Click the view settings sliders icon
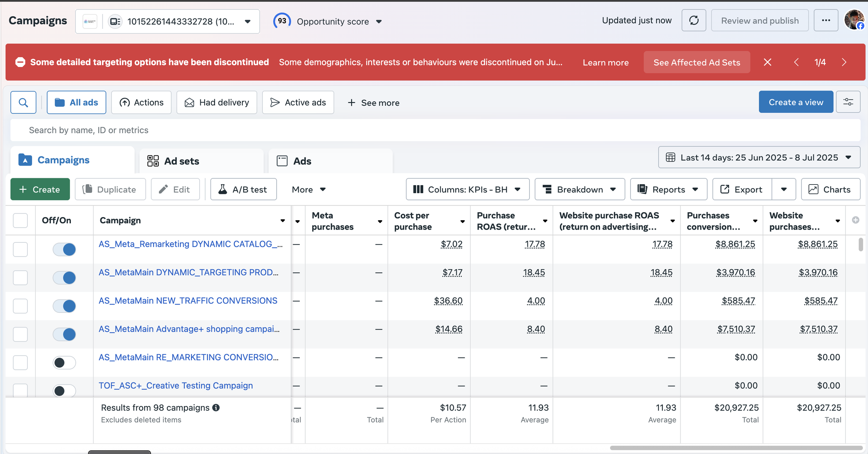868x454 pixels. [848, 102]
